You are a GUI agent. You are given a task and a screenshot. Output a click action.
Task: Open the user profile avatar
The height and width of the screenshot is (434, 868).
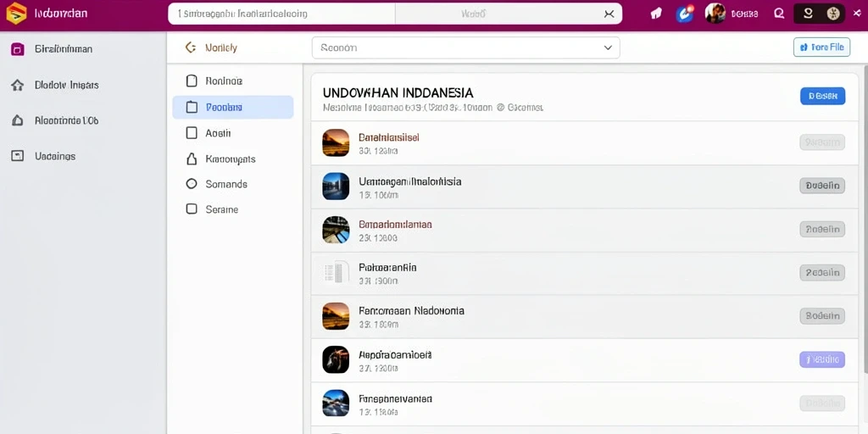click(715, 14)
